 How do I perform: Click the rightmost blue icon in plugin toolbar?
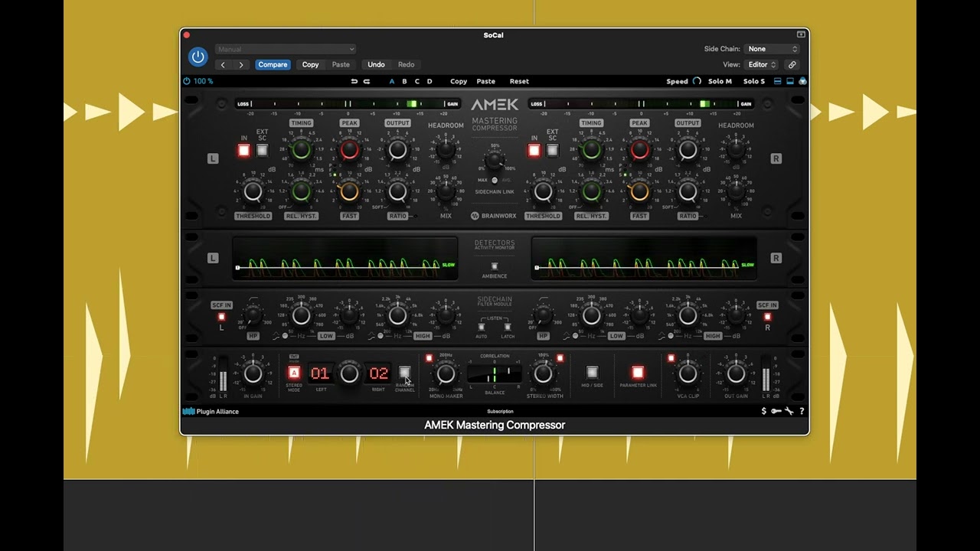802,81
